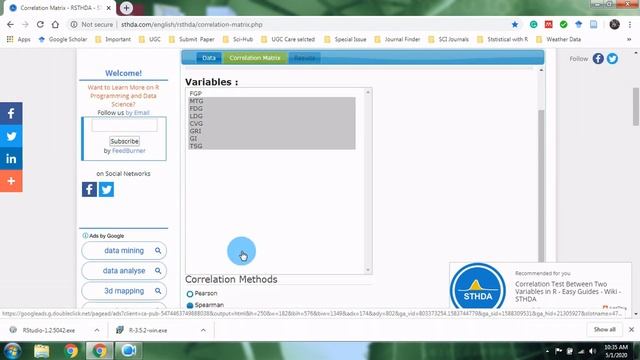
Task: Open the browser home page
Action: pos(55,24)
